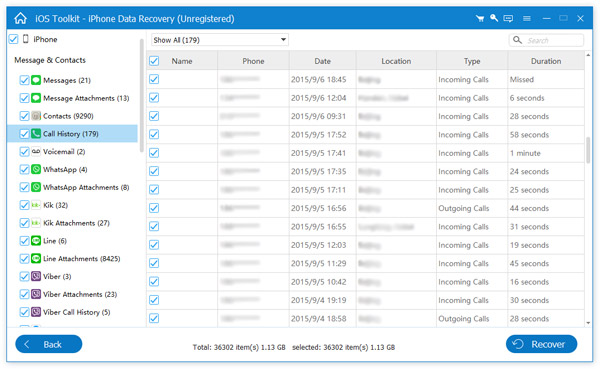Uncheck the Messages (21) checkbox
The width and height of the screenshot is (600, 369).
pos(24,80)
